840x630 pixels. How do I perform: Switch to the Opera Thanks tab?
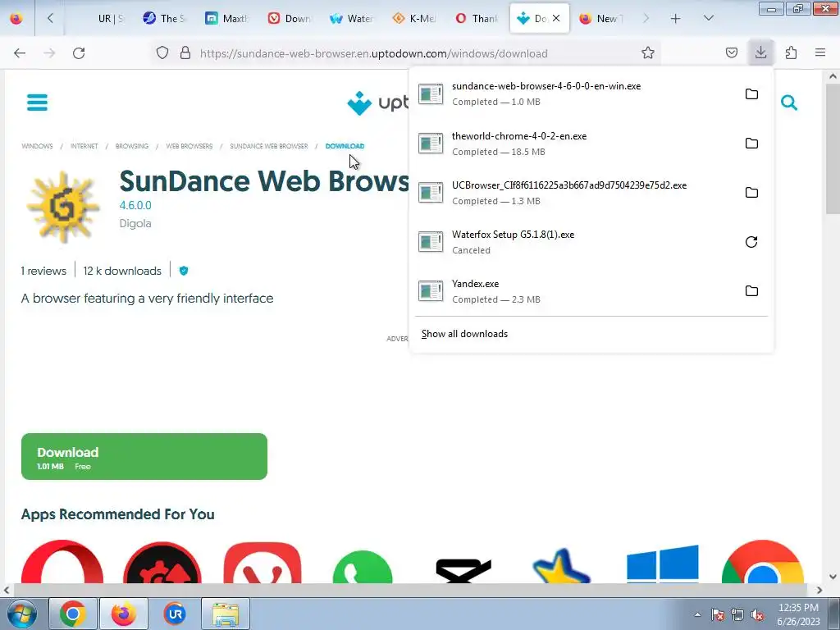477,18
